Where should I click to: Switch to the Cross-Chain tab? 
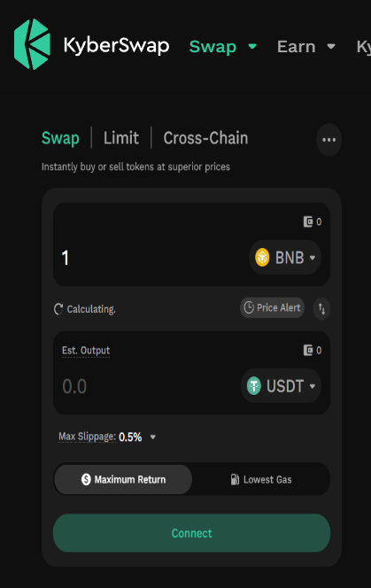click(205, 138)
